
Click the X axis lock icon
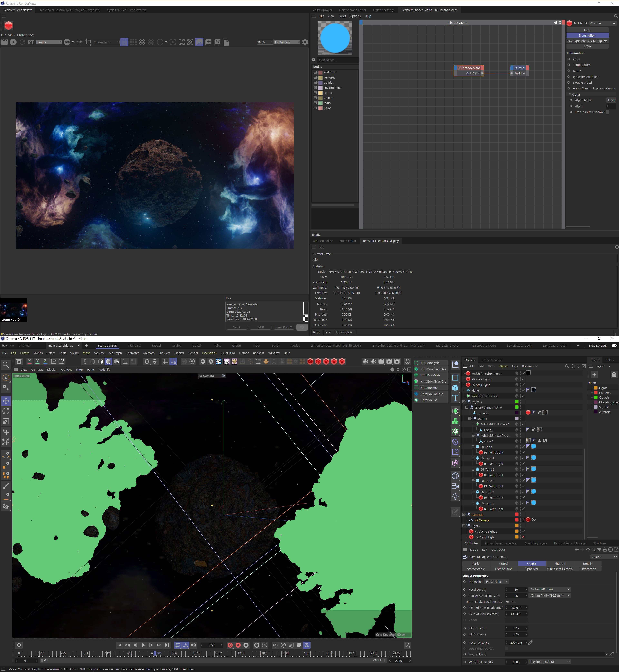click(29, 361)
